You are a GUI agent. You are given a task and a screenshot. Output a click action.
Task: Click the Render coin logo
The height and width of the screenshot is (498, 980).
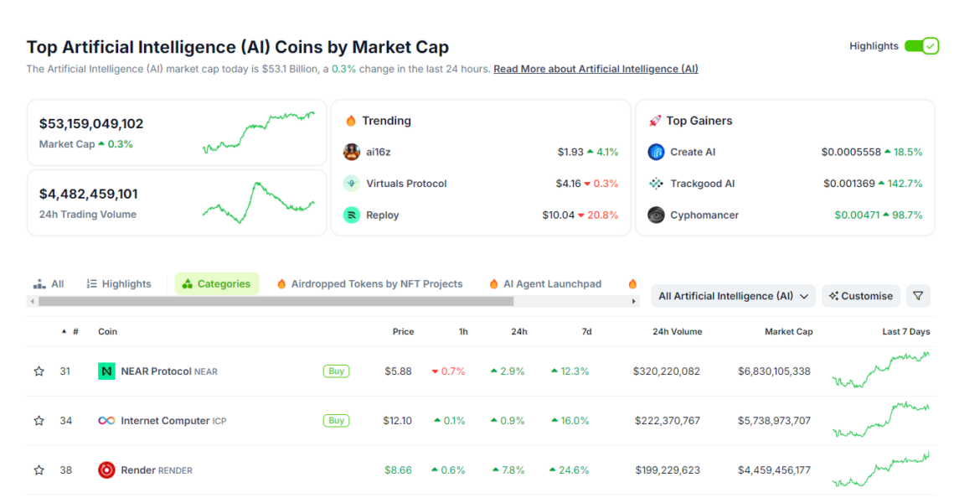(x=106, y=470)
